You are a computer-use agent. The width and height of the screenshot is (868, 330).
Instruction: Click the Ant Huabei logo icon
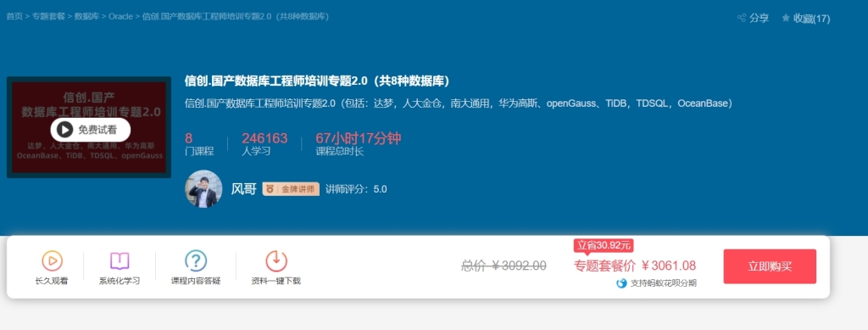(x=621, y=283)
